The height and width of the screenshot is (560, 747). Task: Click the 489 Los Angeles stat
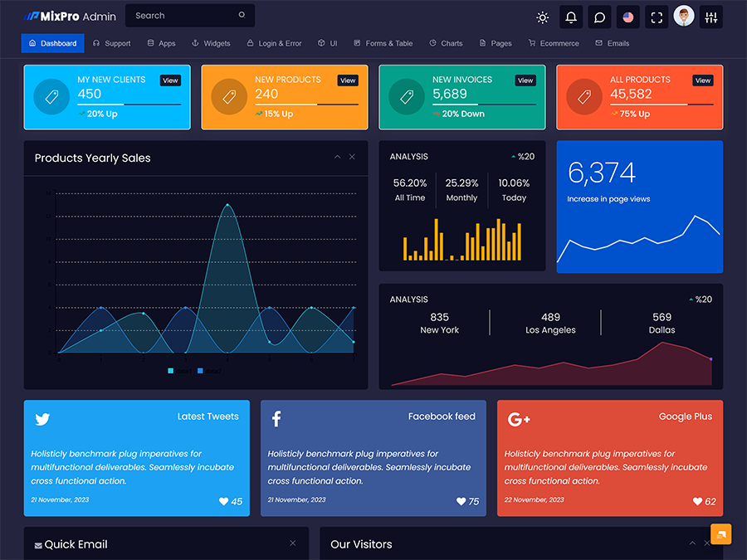550,324
